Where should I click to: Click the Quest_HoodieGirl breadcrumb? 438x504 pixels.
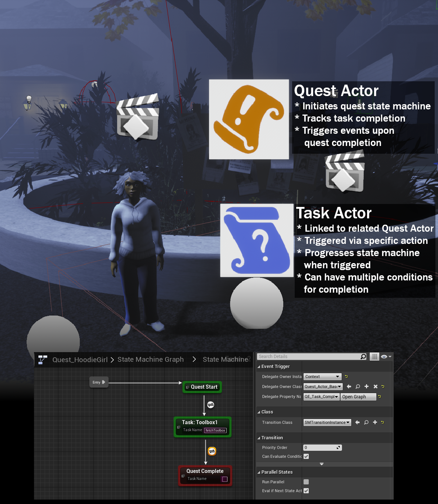pos(80,360)
